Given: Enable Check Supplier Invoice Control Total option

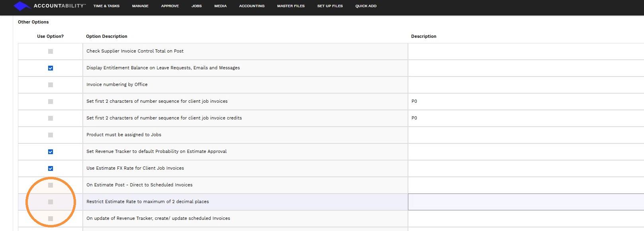Looking at the screenshot, I should coord(51,51).
